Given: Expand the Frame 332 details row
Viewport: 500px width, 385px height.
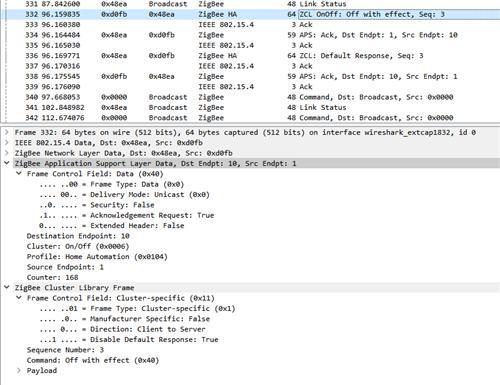Looking at the screenshot, I should tap(7, 132).
